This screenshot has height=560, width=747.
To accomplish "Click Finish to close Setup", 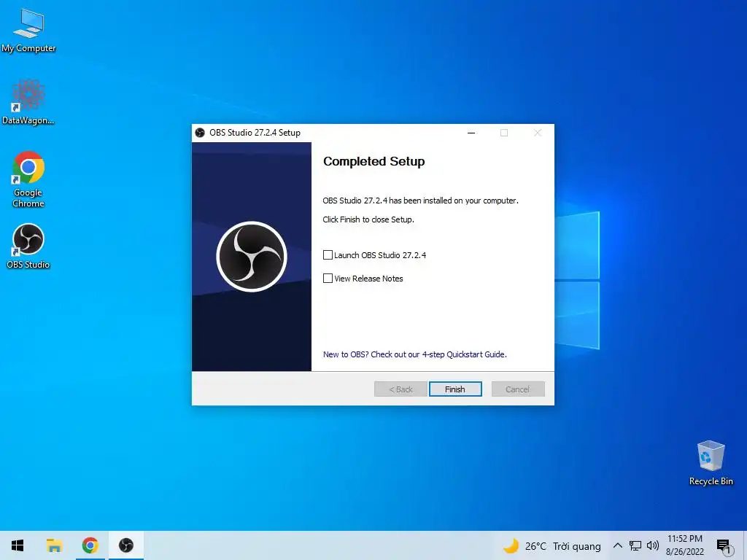I will coord(455,389).
